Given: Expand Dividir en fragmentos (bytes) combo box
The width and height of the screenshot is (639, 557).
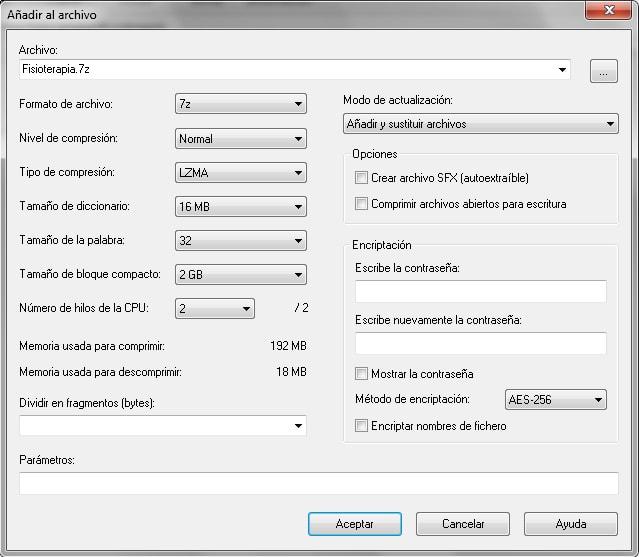Looking at the screenshot, I should coord(163,426).
